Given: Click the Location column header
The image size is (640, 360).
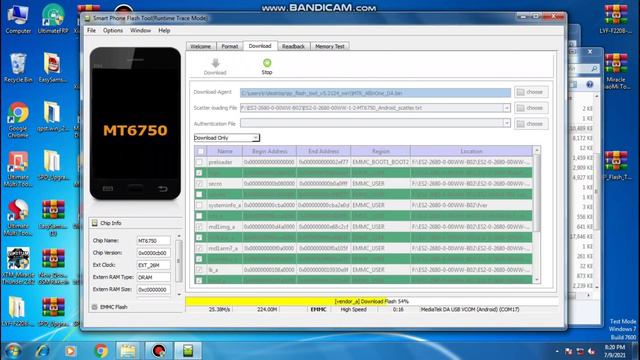Looking at the screenshot, I should (x=471, y=151).
